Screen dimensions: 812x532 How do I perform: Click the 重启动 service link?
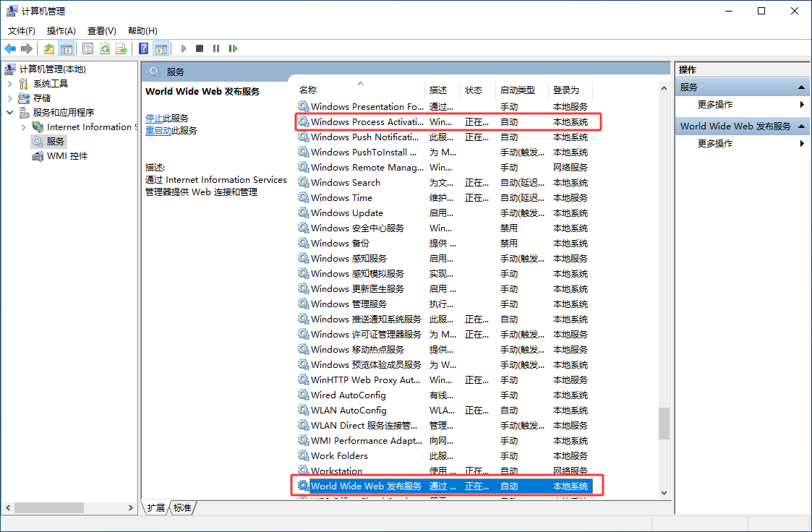(158, 130)
